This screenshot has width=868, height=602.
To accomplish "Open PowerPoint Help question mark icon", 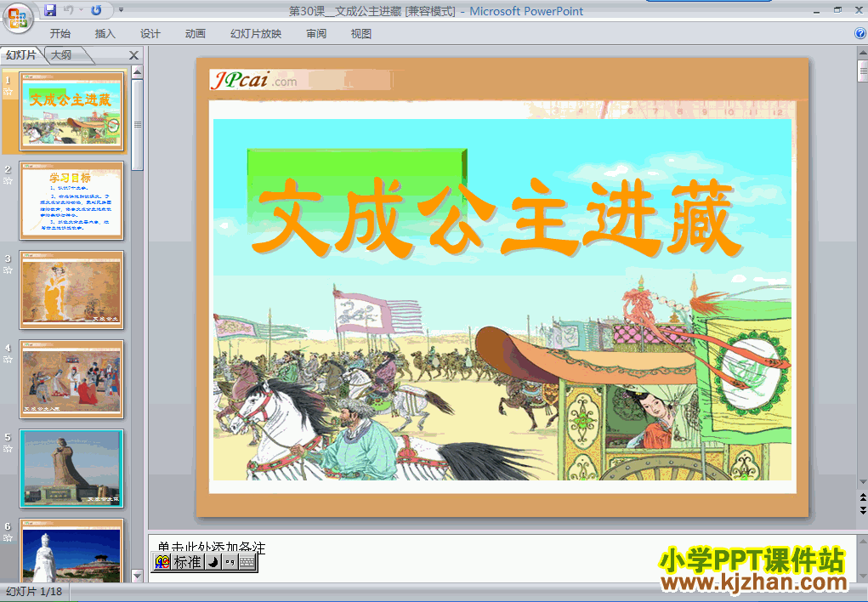I will (860, 33).
